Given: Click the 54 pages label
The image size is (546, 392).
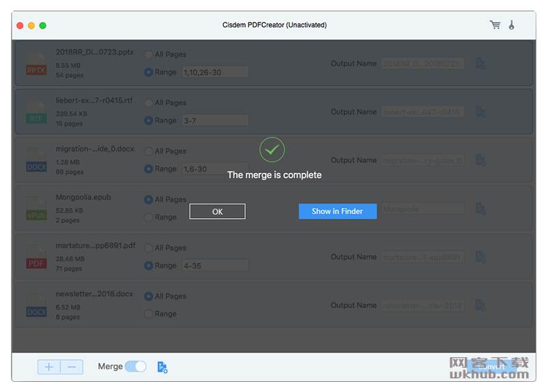Looking at the screenshot, I should pyautogui.click(x=70, y=75).
